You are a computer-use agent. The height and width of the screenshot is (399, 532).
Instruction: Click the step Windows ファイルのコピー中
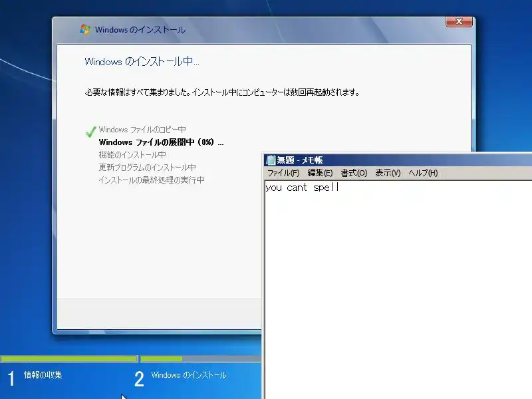142,130
